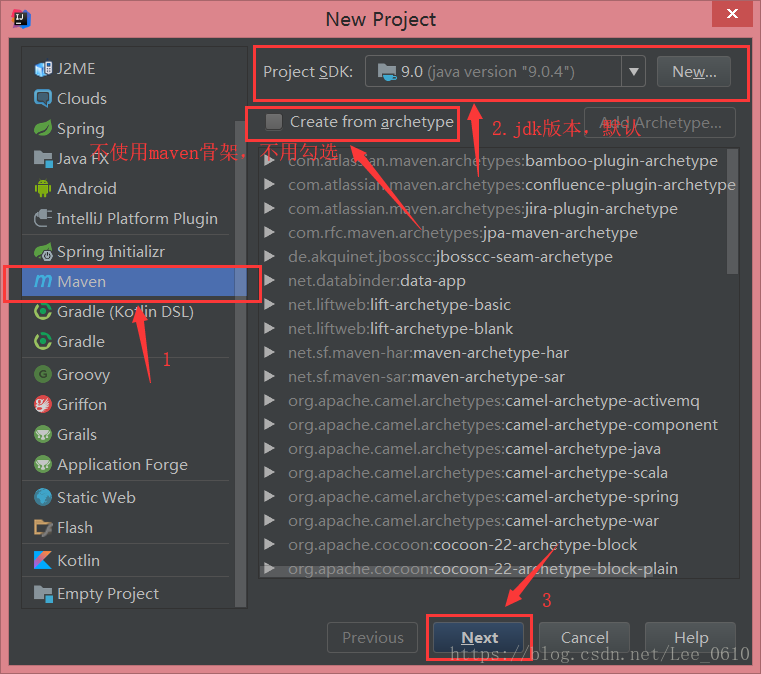761x674 pixels.
Task: Expand the confluence-plugin-archetype node
Action: click(x=269, y=184)
